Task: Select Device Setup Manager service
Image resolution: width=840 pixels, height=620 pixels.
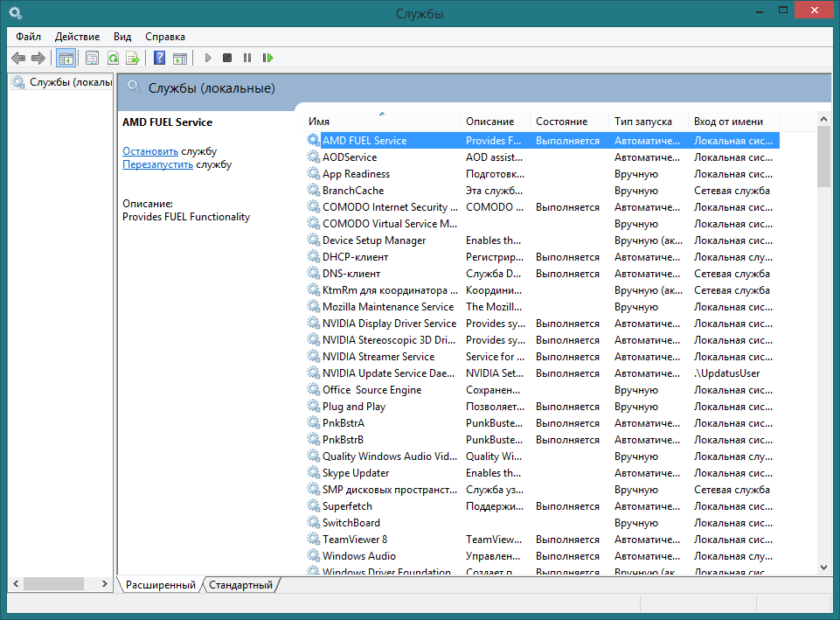Action: (374, 240)
